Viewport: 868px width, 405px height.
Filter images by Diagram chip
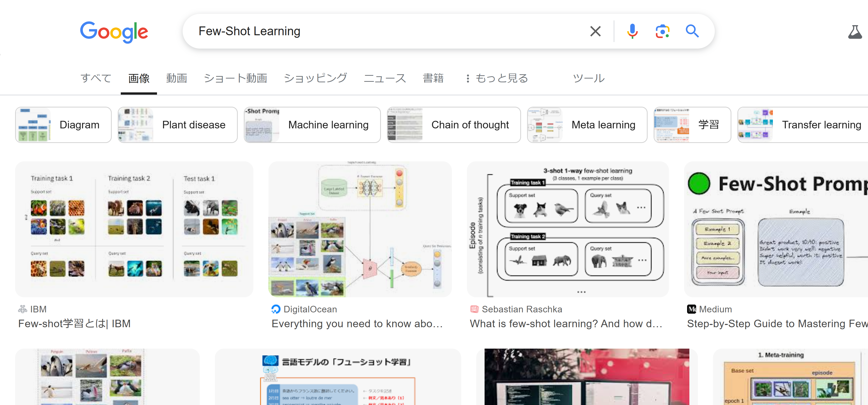(x=63, y=125)
